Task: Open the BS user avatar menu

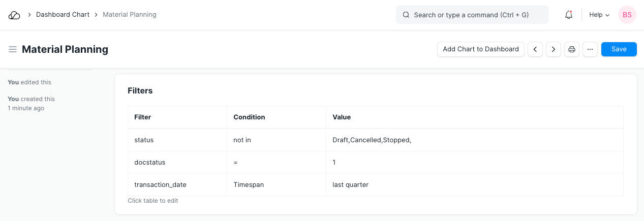Action: 627,15
